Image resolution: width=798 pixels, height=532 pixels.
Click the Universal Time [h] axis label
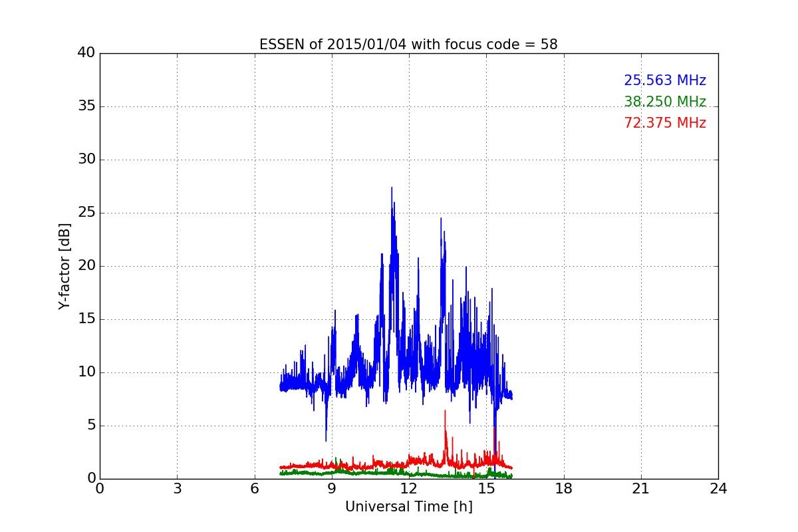[408, 507]
